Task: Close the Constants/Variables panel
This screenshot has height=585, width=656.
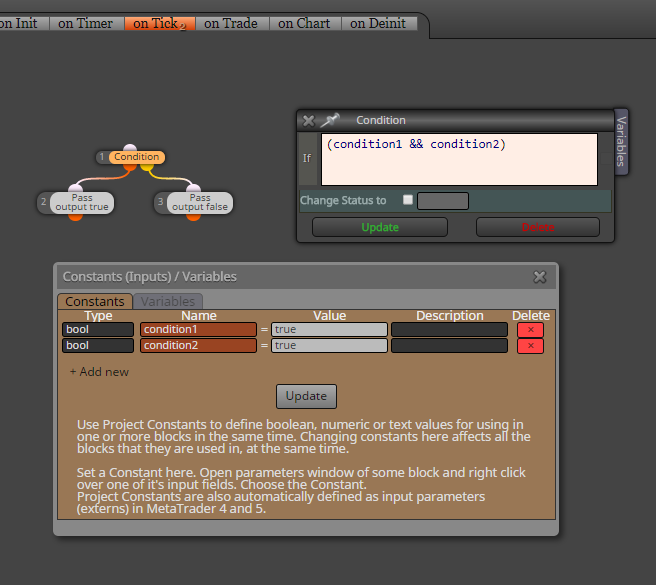Action: (x=540, y=277)
